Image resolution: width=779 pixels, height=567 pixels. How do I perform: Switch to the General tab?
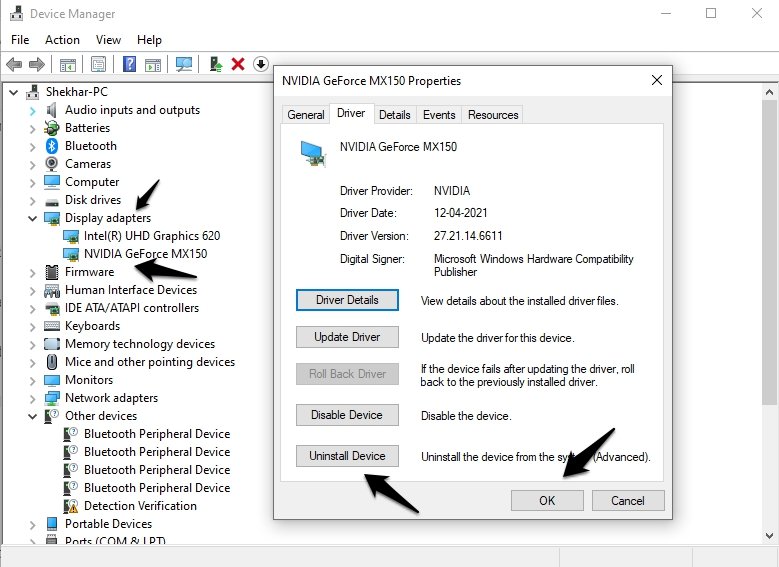tap(306, 115)
